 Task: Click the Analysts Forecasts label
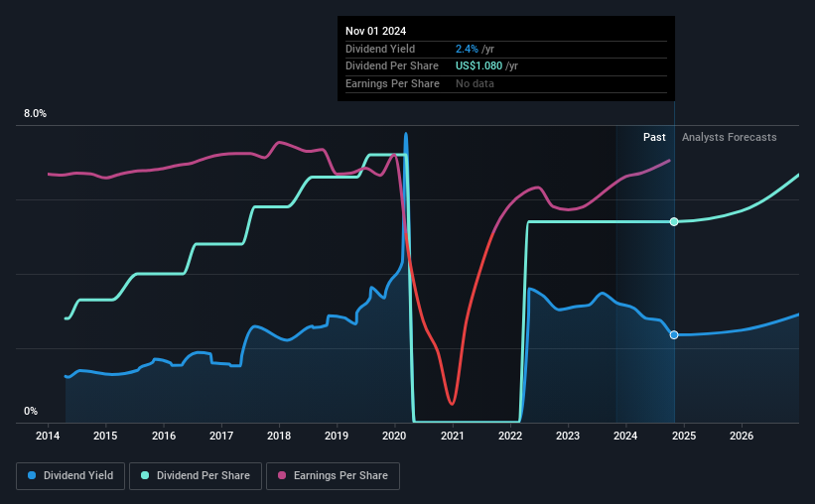click(x=730, y=137)
